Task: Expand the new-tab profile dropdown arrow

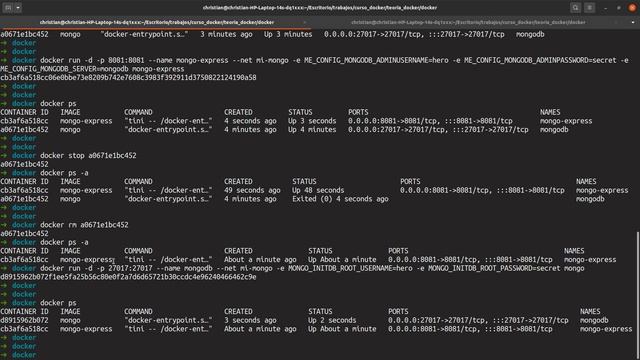Action: (18, 8)
